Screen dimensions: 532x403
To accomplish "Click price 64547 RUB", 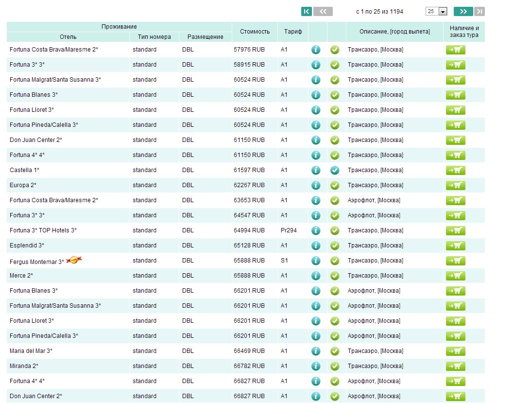I will [x=249, y=215].
